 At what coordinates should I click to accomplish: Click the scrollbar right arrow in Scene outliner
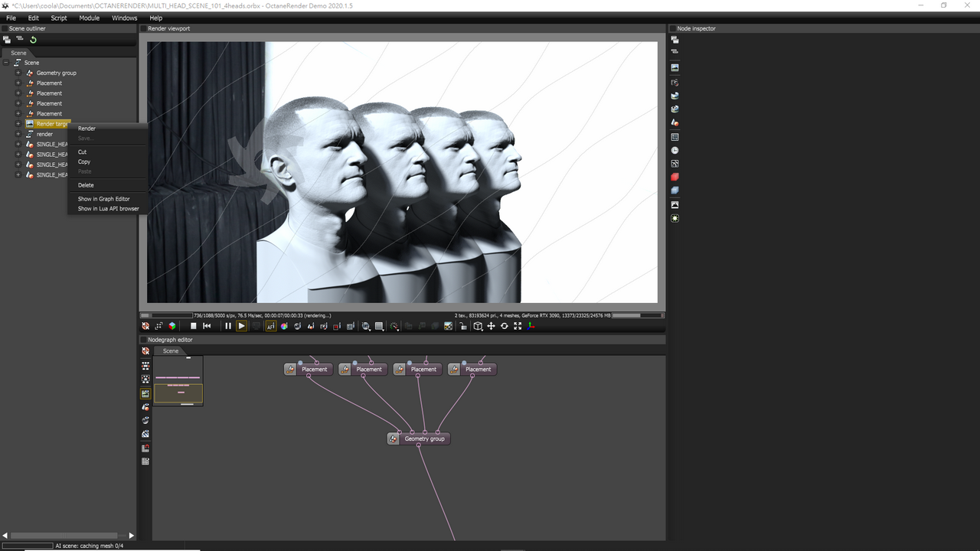coord(132,536)
